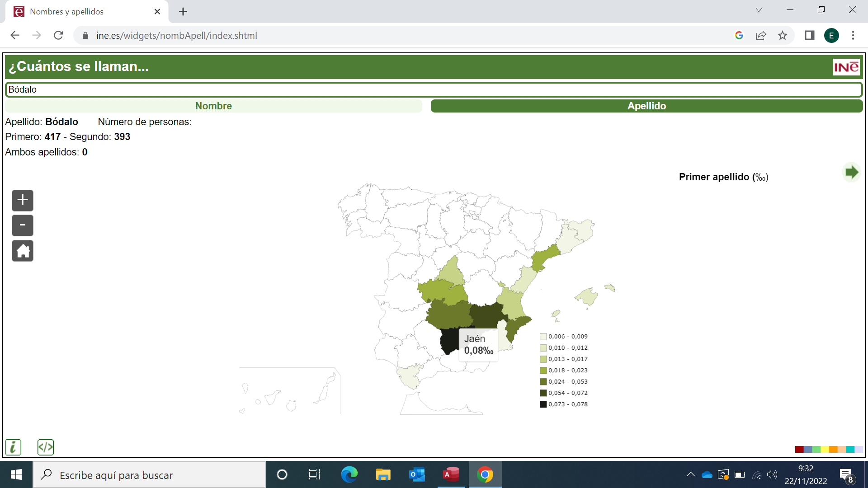Click the map zoom out button

pos(23,225)
